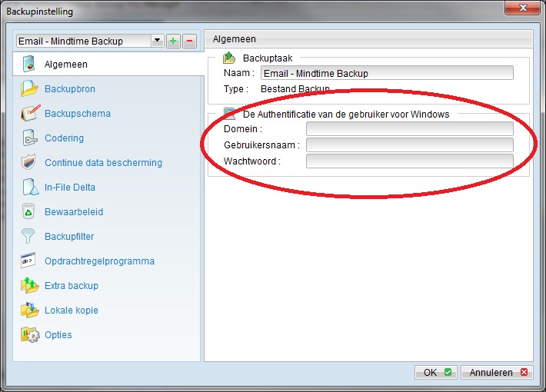Click the Continue data bescherming shield icon
The width and height of the screenshot is (546, 392).
(28, 162)
